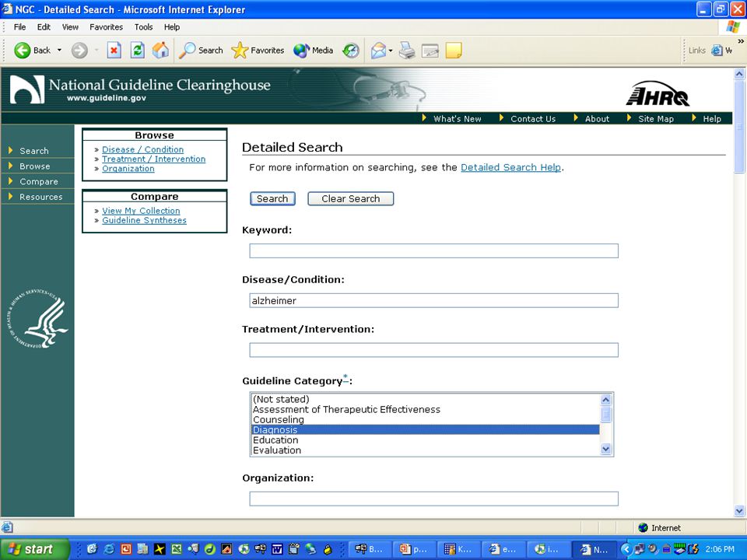
Task: Open View My Collection link
Action: coord(141,211)
